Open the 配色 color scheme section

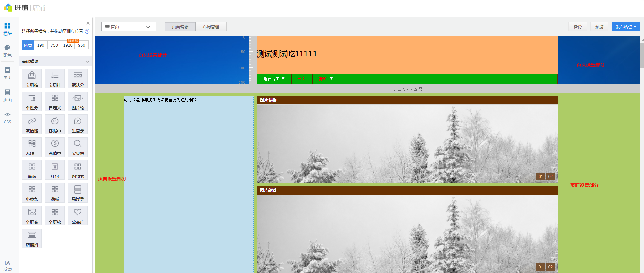[x=7, y=51]
